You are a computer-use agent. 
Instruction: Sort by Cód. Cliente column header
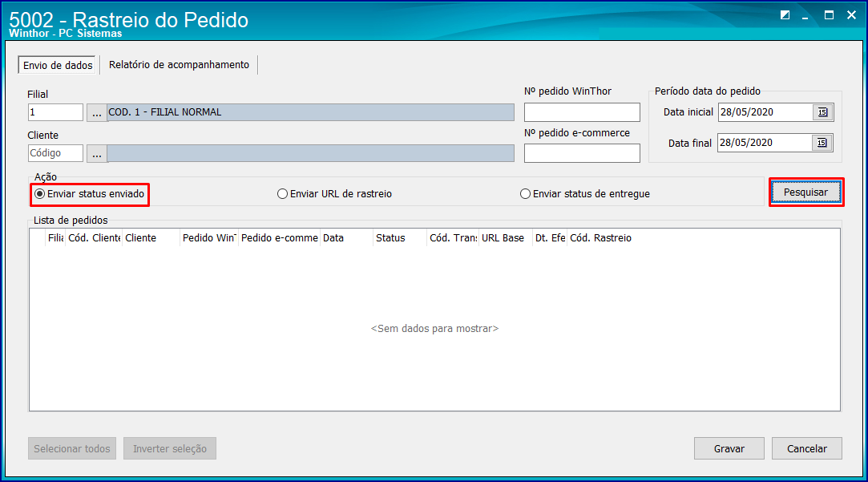point(94,237)
